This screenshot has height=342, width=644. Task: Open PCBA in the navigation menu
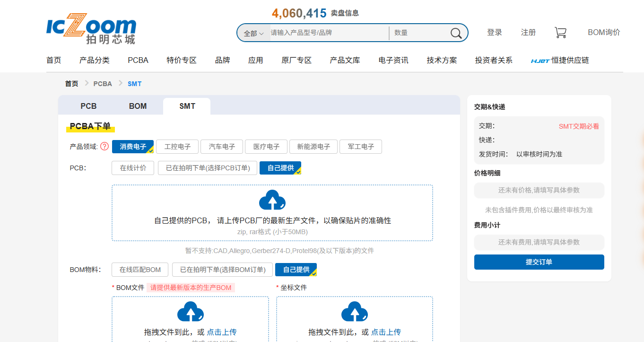point(138,61)
